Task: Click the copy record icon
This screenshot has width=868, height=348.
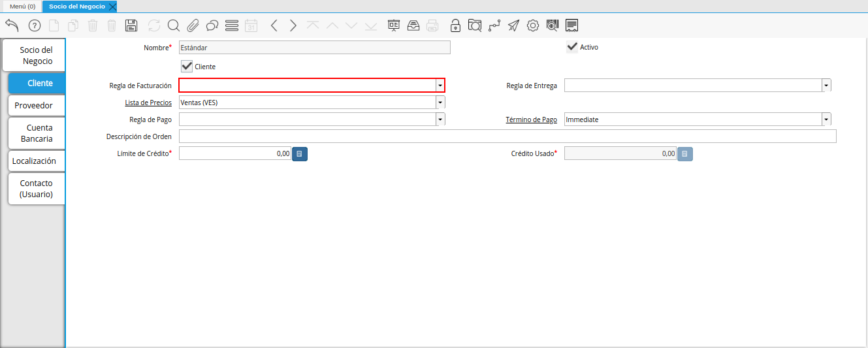Action: [x=73, y=25]
